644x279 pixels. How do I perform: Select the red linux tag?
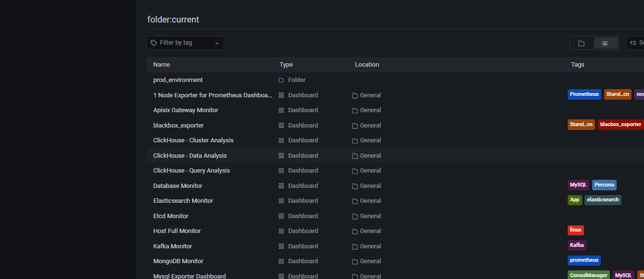click(x=575, y=230)
